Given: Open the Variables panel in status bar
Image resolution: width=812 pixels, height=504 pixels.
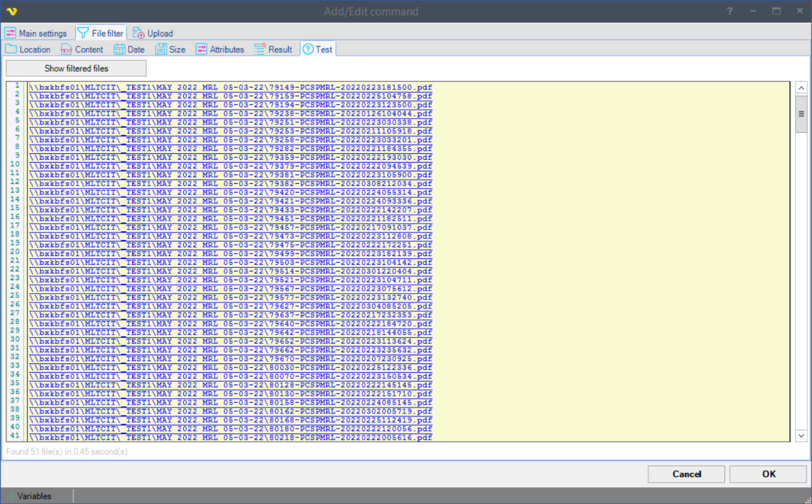Looking at the screenshot, I should (34, 496).
